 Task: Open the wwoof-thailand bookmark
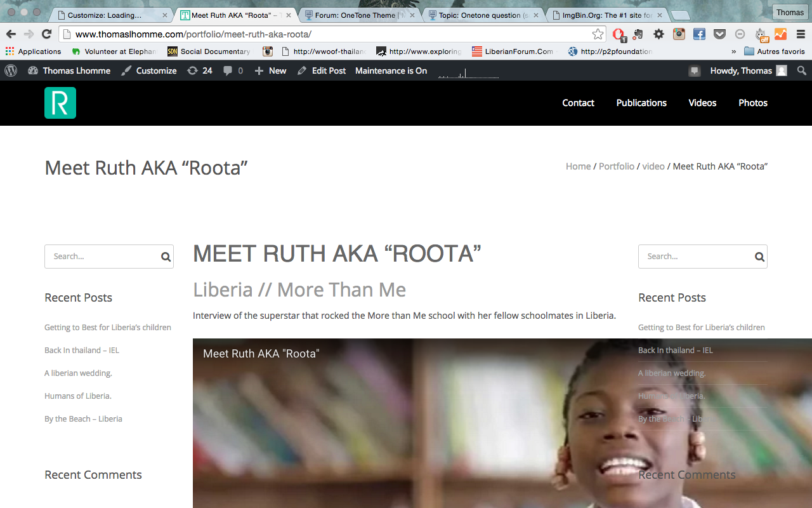(324, 51)
